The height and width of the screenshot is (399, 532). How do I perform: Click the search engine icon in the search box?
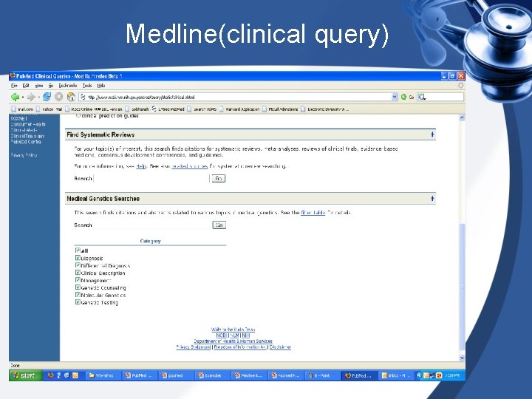click(x=422, y=97)
